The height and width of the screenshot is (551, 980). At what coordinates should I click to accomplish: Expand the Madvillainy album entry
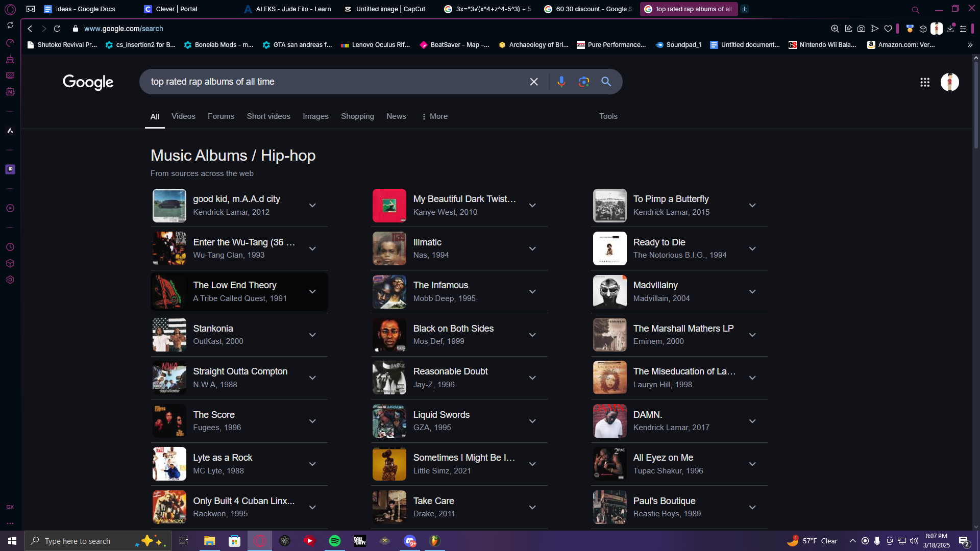(752, 291)
